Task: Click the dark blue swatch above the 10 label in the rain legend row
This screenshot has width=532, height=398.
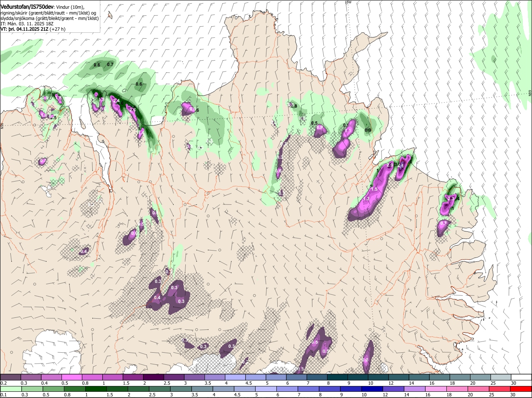Action: (x=372, y=389)
